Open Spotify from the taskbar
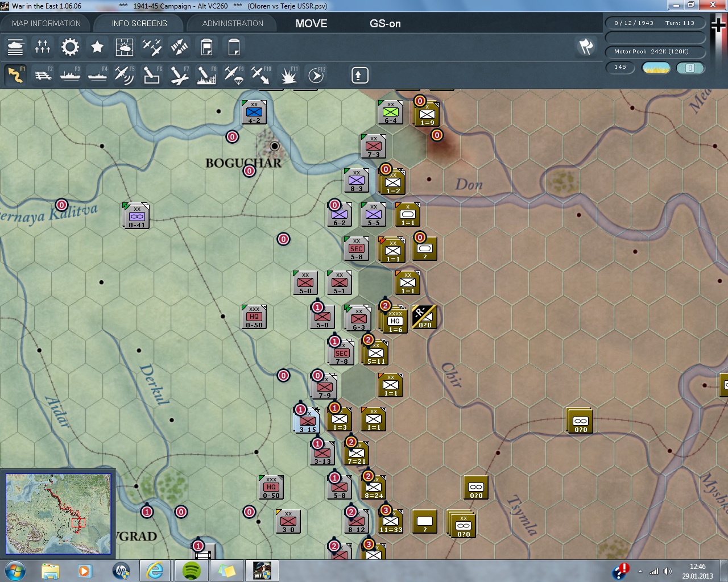This screenshot has width=728, height=582. coord(191,571)
